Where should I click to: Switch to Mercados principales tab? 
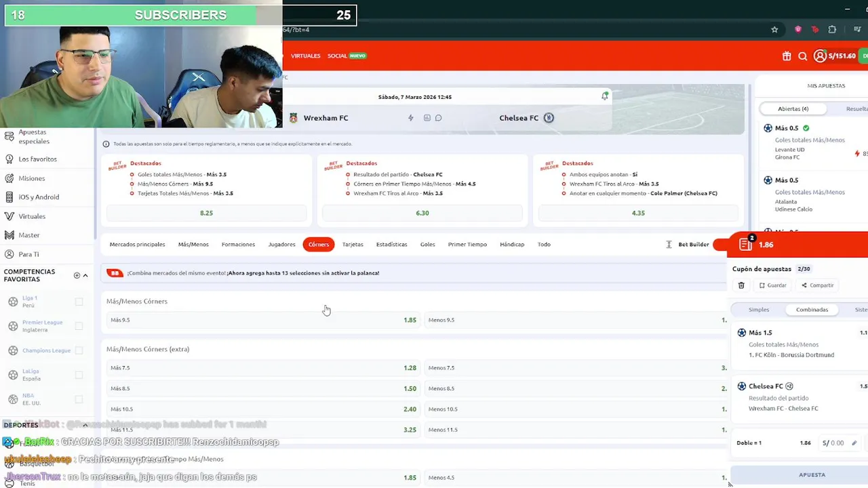pos(137,245)
